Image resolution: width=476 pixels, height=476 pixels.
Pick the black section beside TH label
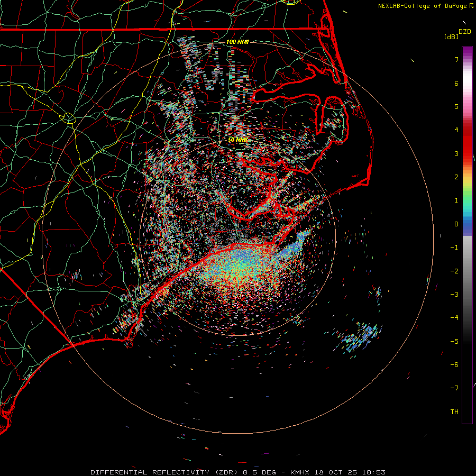tap(467, 412)
